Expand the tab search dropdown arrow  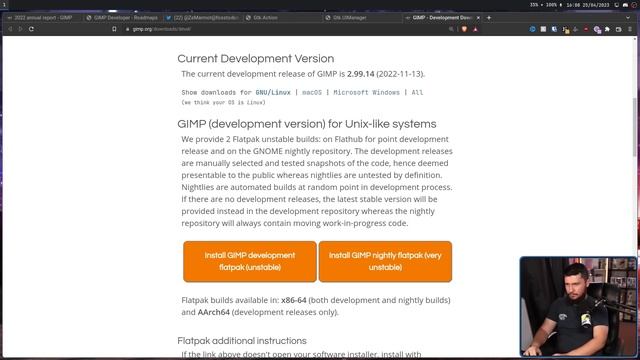628,18
